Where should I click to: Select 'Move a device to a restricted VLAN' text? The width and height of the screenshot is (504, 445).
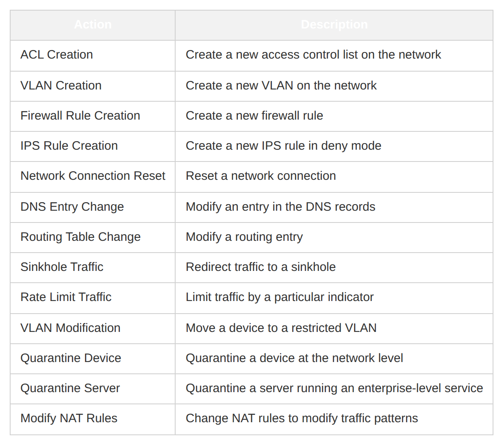coord(281,328)
